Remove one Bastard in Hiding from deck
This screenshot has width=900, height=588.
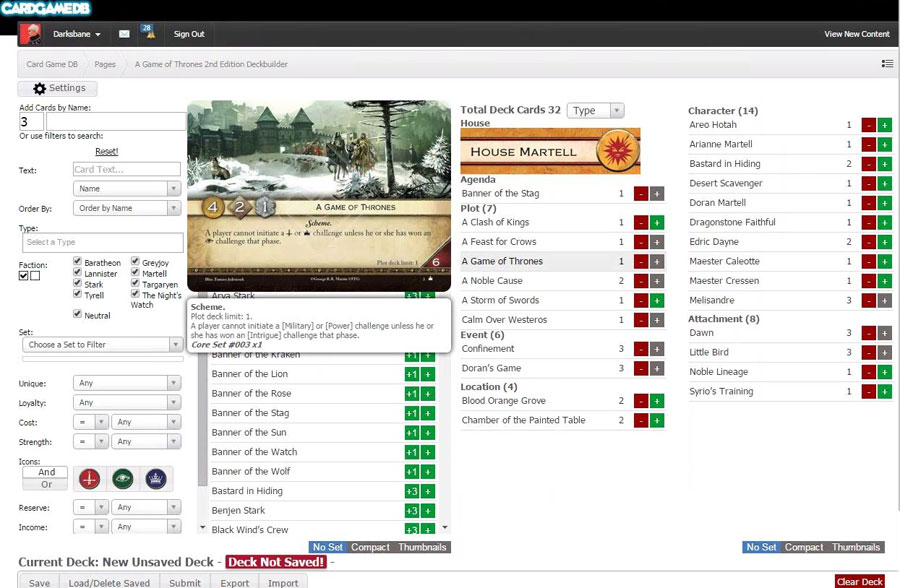tap(868, 164)
